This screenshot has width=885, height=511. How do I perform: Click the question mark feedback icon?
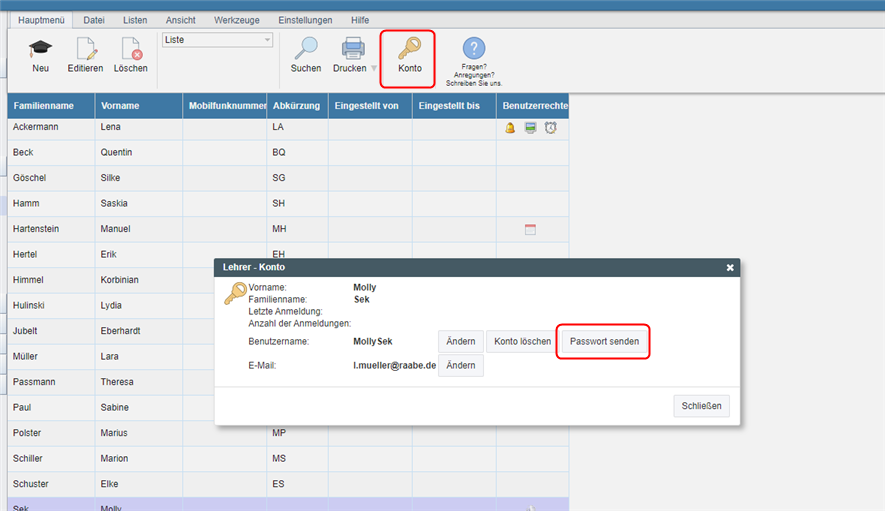point(474,48)
